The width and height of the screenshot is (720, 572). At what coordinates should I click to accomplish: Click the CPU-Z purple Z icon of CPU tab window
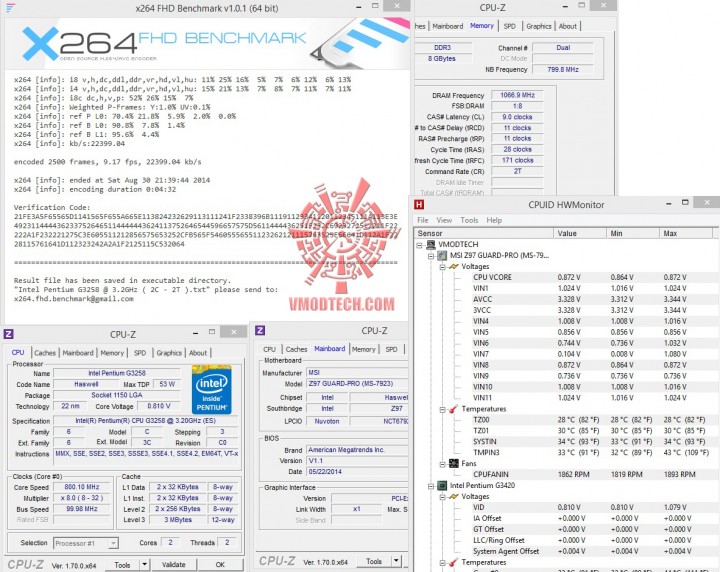pyautogui.click(x=8, y=334)
